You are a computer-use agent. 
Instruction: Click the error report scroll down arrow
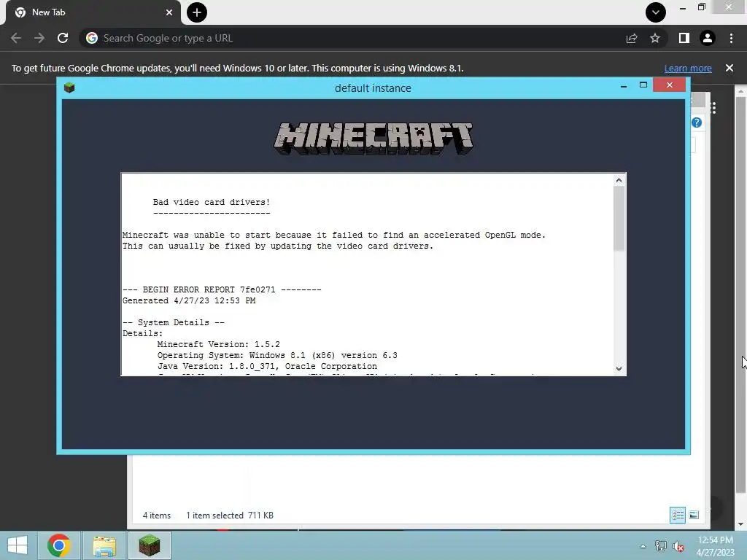point(619,368)
